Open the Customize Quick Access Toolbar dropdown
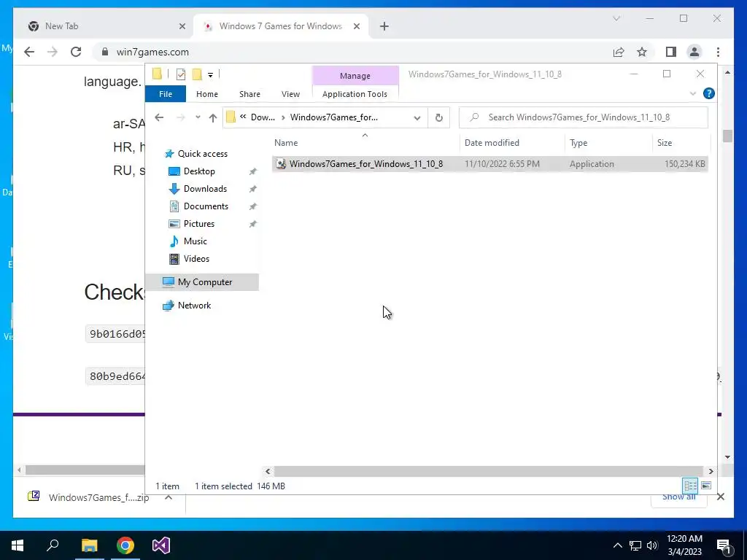This screenshot has width=747, height=560. (x=210, y=75)
